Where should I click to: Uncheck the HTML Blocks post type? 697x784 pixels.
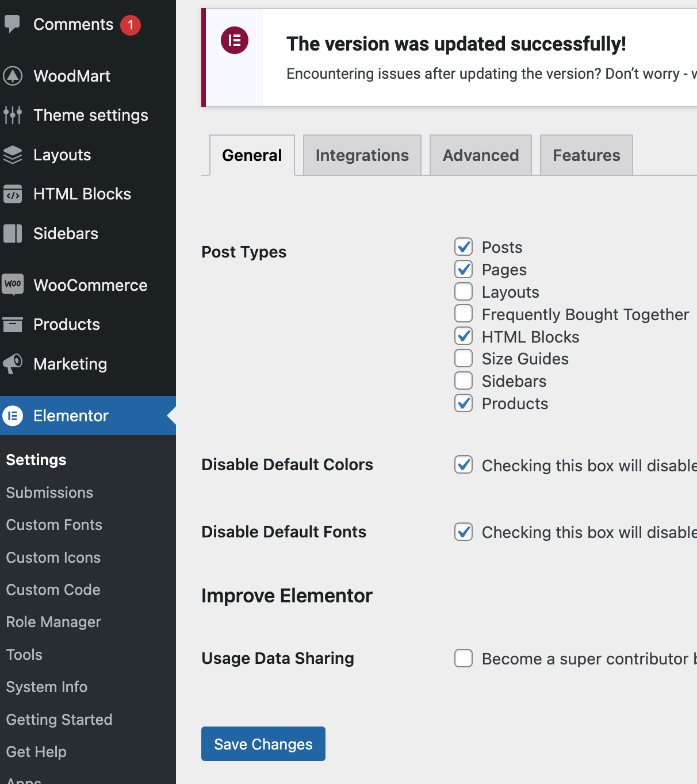click(464, 336)
